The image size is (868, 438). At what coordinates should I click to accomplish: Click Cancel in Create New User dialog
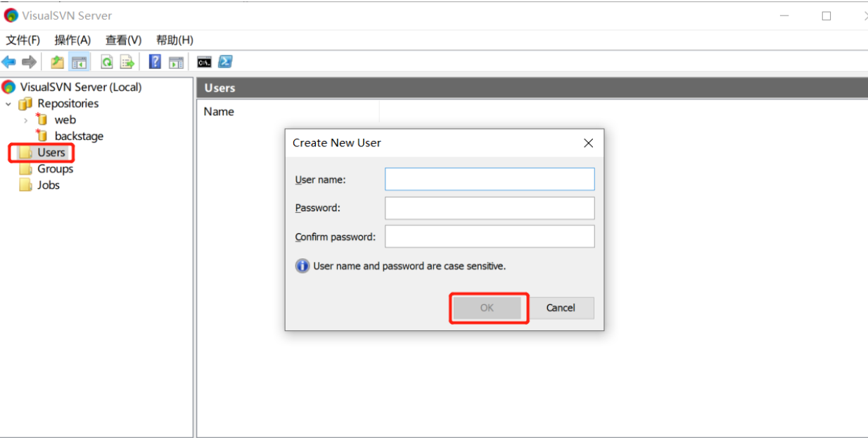click(561, 308)
